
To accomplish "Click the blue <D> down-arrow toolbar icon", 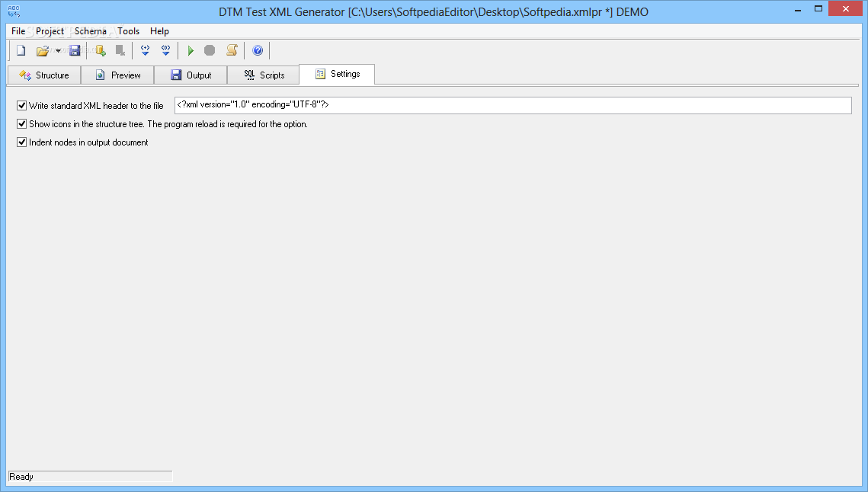I will click(x=165, y=51).
